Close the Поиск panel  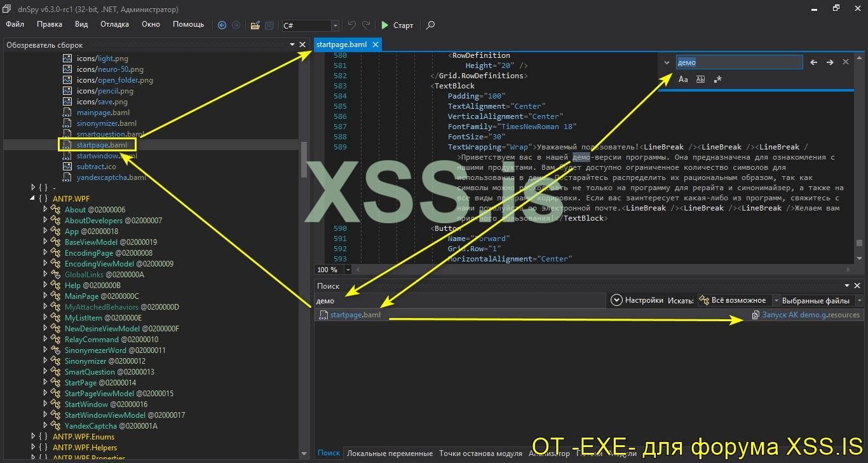[857, 286]
